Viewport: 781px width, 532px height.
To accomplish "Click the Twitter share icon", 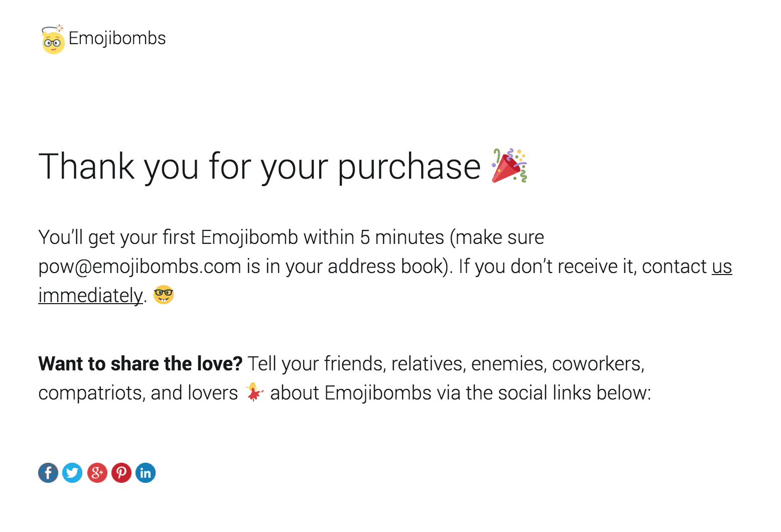I will click(72, 472).
